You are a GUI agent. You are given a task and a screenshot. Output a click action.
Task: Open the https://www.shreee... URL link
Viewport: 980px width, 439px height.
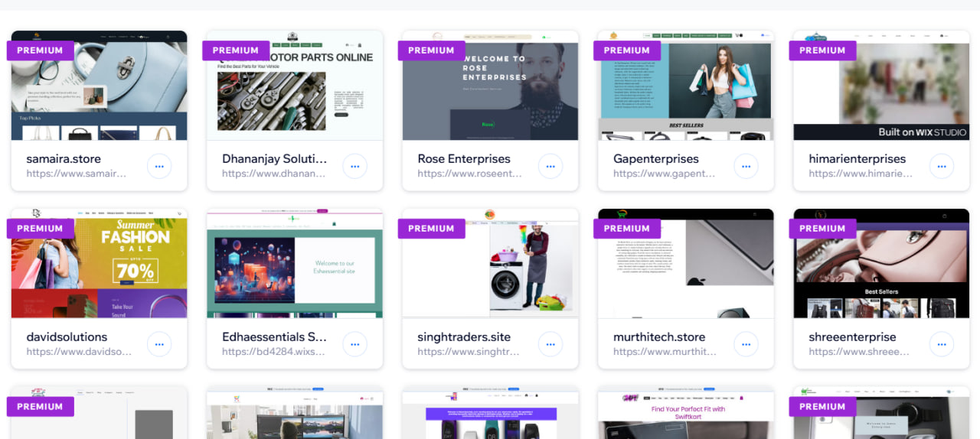click(x=860, y=352)
